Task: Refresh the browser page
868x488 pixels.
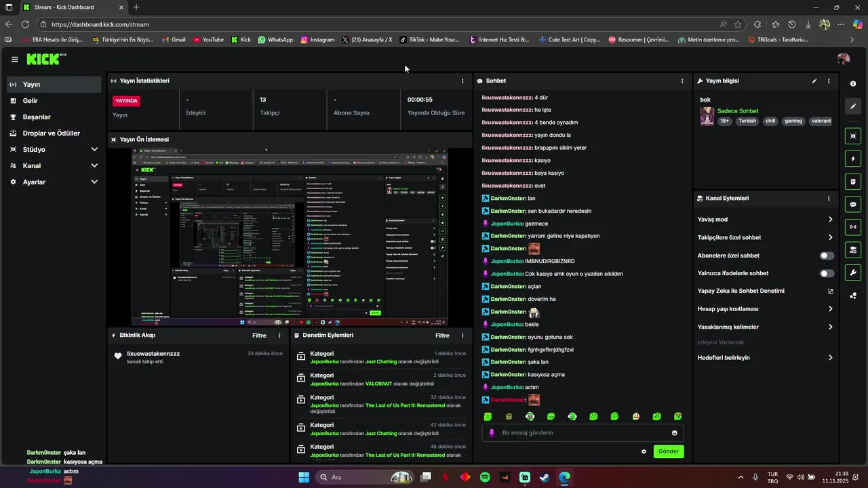Action: click(x=25, y=24)
